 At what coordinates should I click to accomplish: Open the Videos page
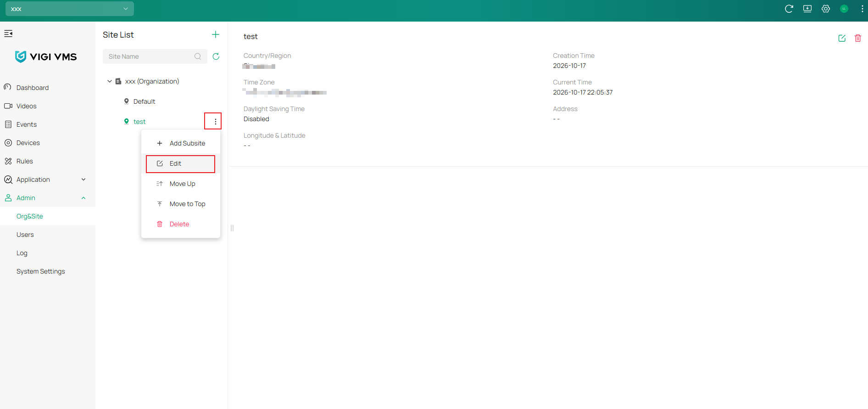click(x=48, y=106)
